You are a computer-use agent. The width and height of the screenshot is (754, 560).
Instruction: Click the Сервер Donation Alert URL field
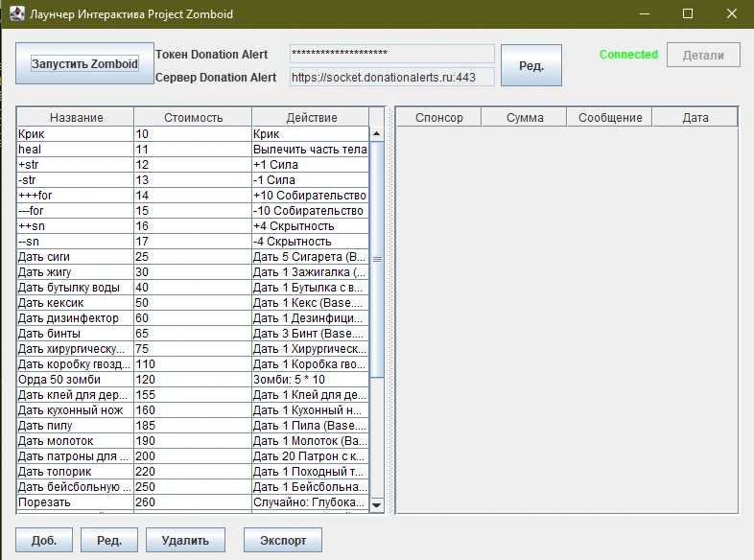(x=391, y=77)
